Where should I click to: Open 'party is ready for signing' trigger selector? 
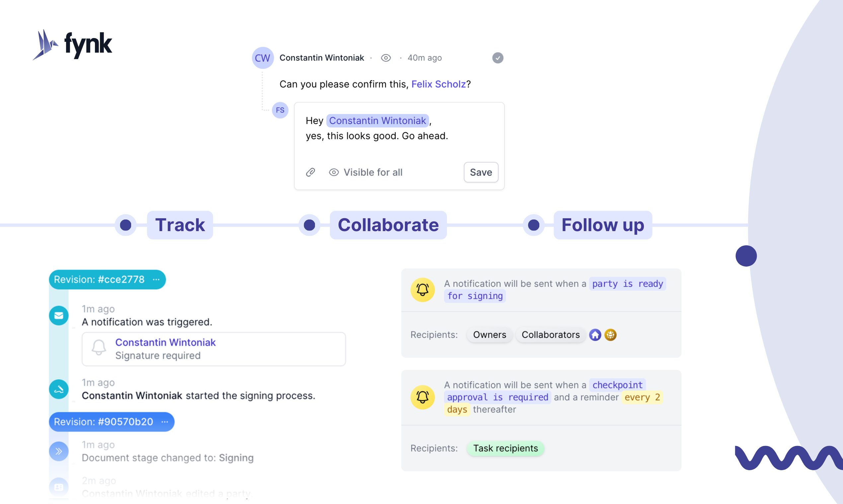pos(627,284)
